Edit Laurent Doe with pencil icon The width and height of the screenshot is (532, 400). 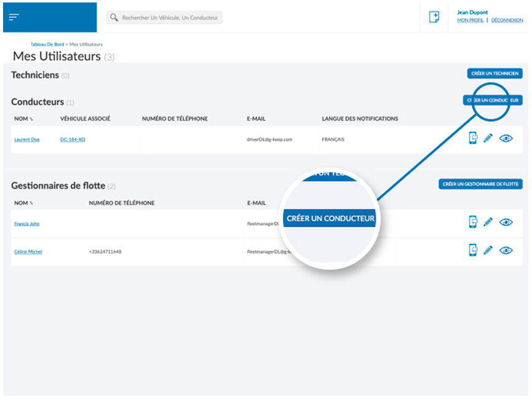coord(488,139)
